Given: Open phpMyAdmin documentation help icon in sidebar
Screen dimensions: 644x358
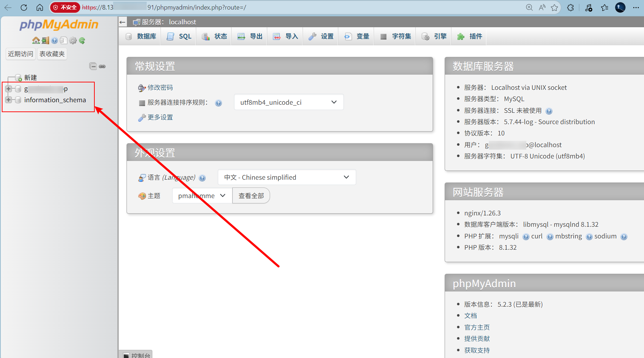Looking at the screenshot, I should click(54, 40).
